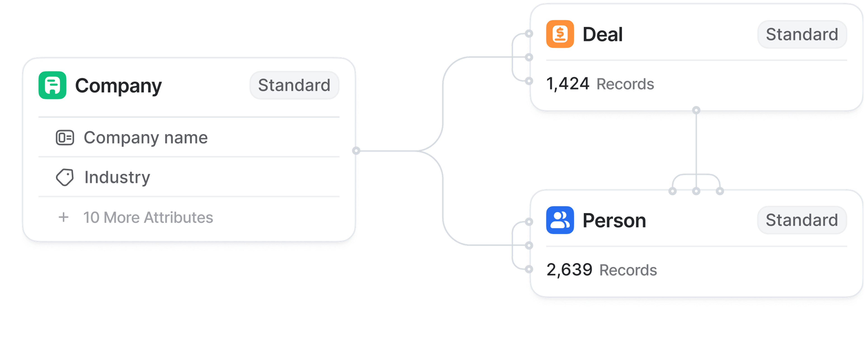Click the connector node on Company's right edge
The image size is (868, 358).
pyautogui.click(x=356, y=151)
